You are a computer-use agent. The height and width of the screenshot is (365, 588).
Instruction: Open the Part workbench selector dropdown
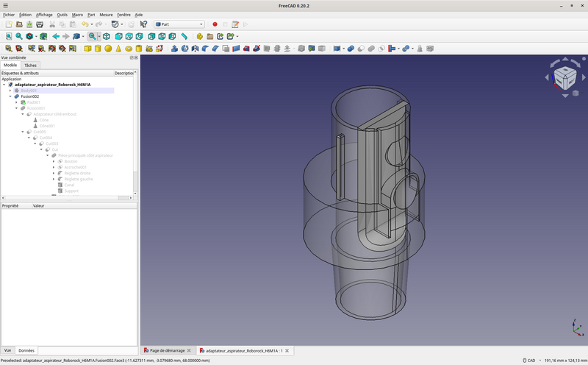click(x=179, y=24)
